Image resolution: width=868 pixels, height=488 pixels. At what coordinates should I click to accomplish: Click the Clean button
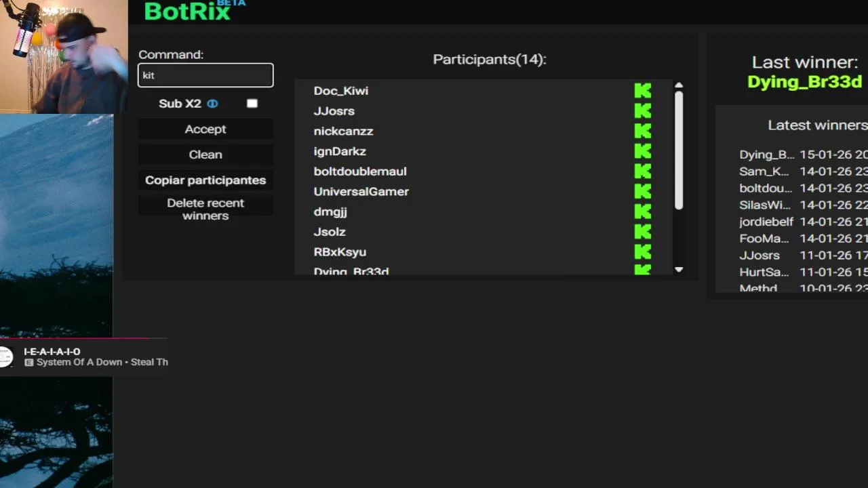tap(205, 155)
